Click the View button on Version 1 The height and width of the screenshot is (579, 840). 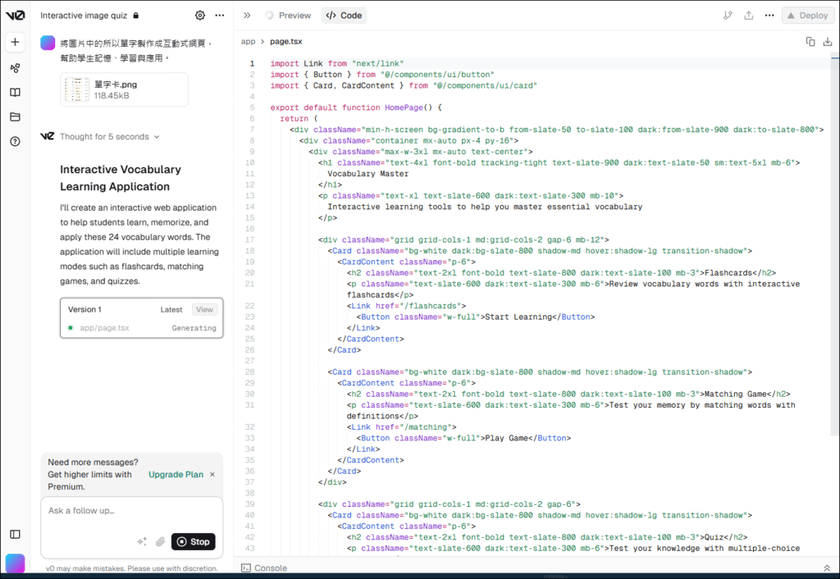tap(205, 310)
